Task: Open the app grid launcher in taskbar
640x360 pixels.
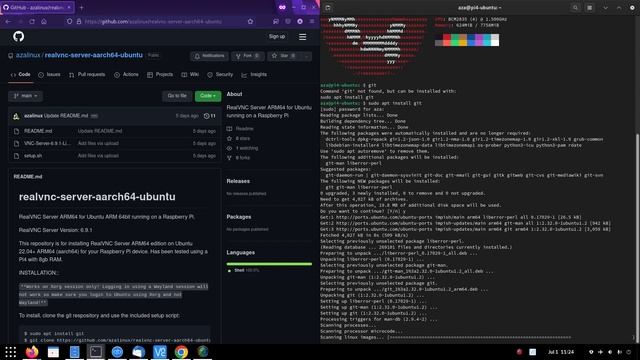Action: [10, 352]
